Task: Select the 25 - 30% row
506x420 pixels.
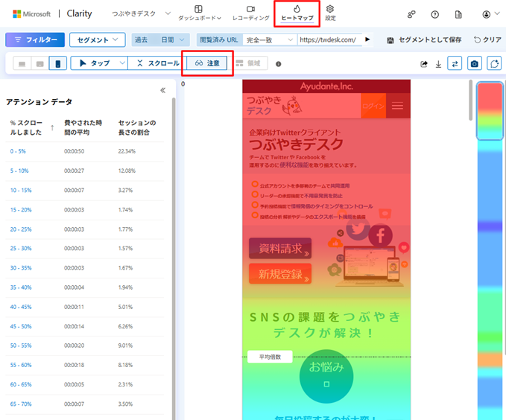Action: 84,249
